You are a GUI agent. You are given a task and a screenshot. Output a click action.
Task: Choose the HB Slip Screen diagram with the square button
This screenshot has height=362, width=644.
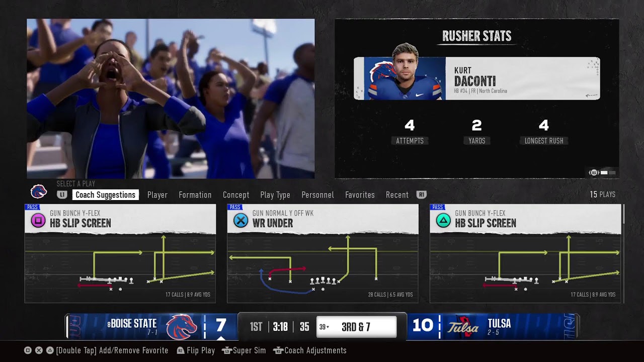(x=120, y=268)
